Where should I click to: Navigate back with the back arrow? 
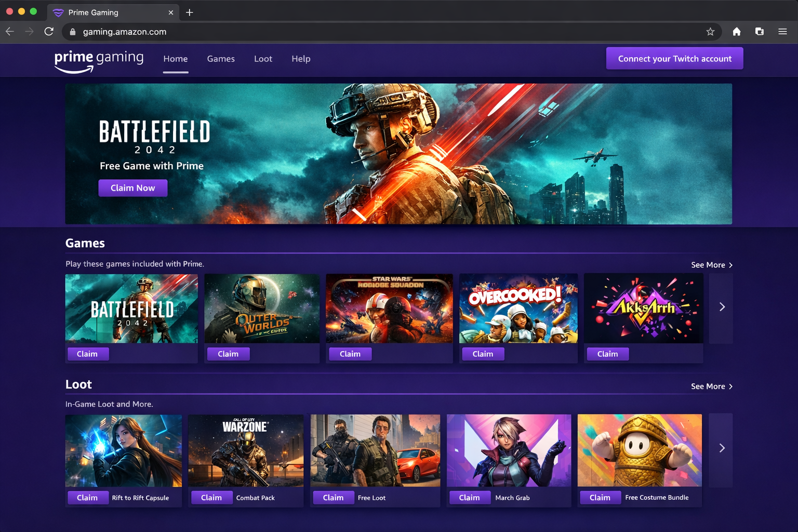(x=9, y=32)
